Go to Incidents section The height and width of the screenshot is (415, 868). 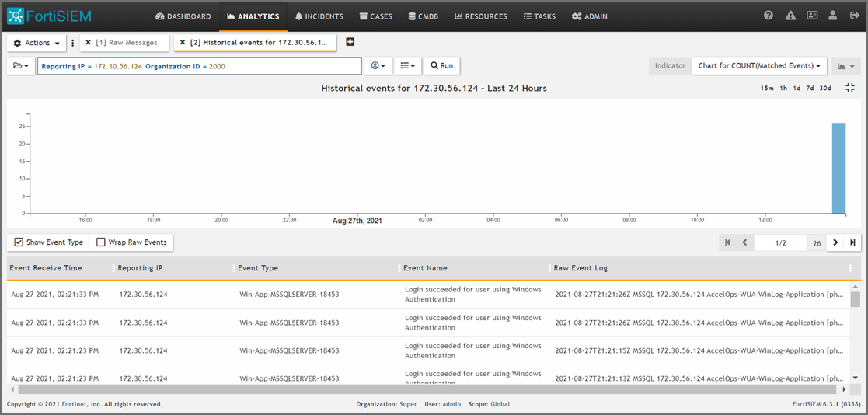click(x=319, y=16)
